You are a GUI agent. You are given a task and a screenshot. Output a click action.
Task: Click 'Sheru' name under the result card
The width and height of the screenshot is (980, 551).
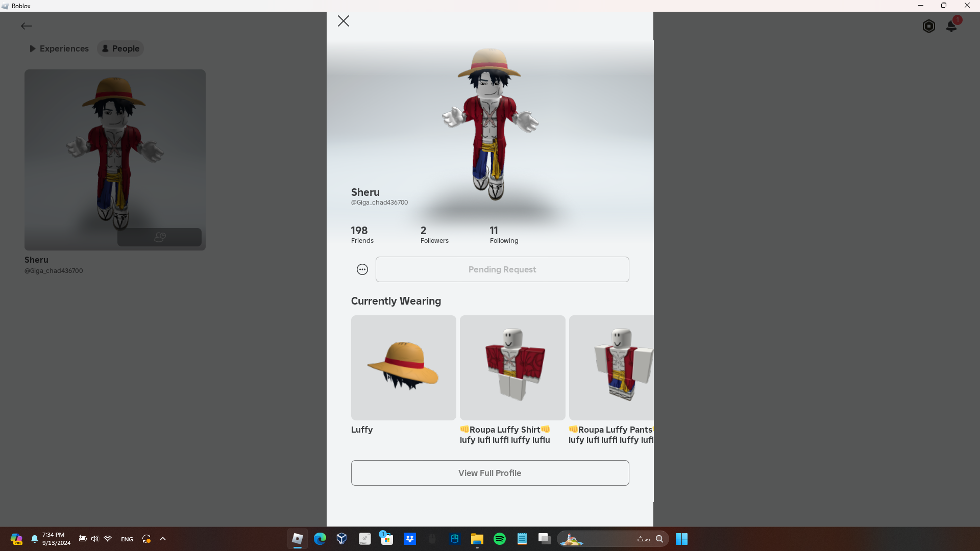pyautogui.click(x=36, y=260)
